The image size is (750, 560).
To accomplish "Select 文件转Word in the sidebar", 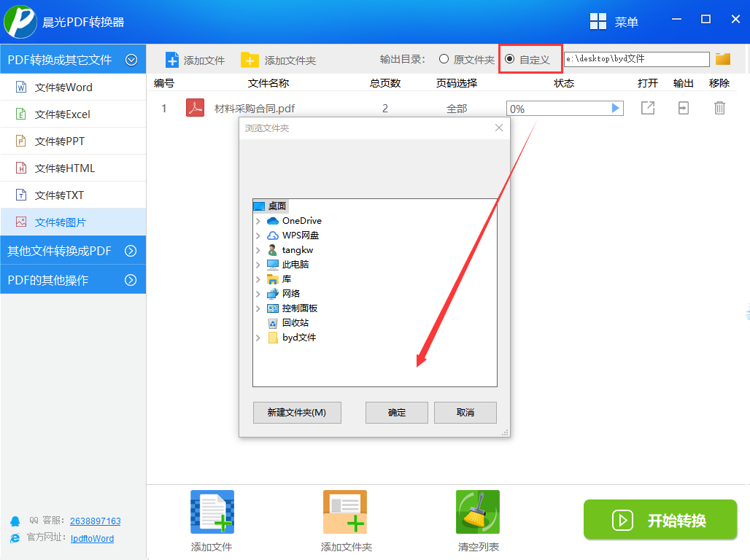I will pyautogui.click(x=73, y=87).
